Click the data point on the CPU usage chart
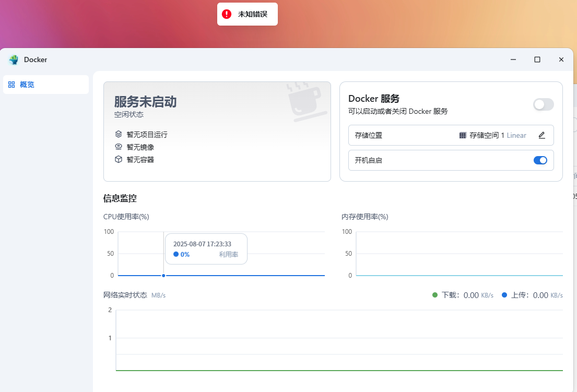The image size is (577, 392). click(163, 275)
